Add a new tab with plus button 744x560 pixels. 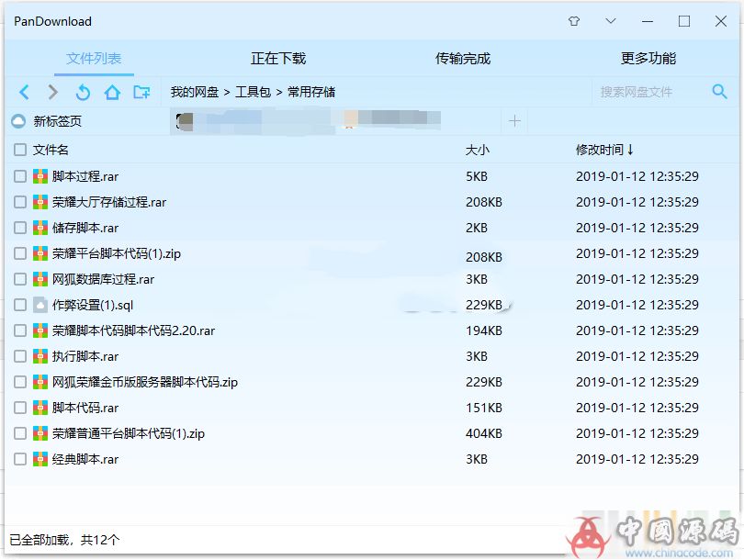514,121
